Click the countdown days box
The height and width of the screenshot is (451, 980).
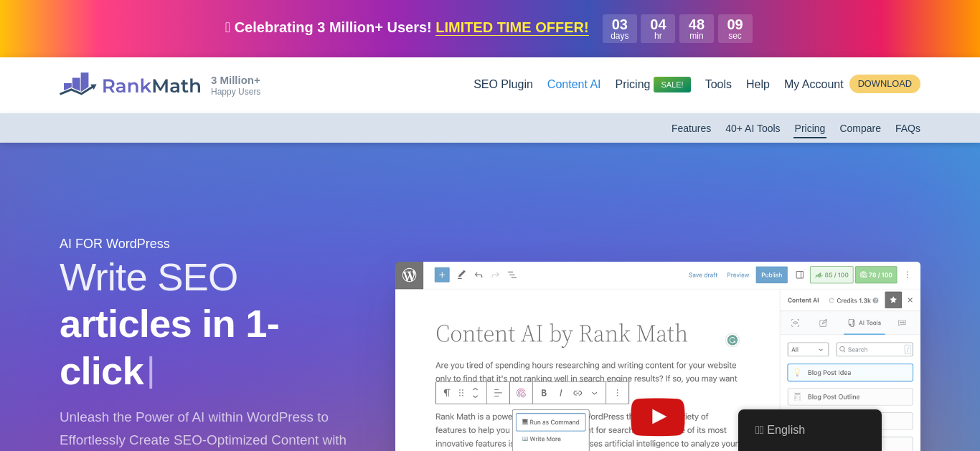620,29
